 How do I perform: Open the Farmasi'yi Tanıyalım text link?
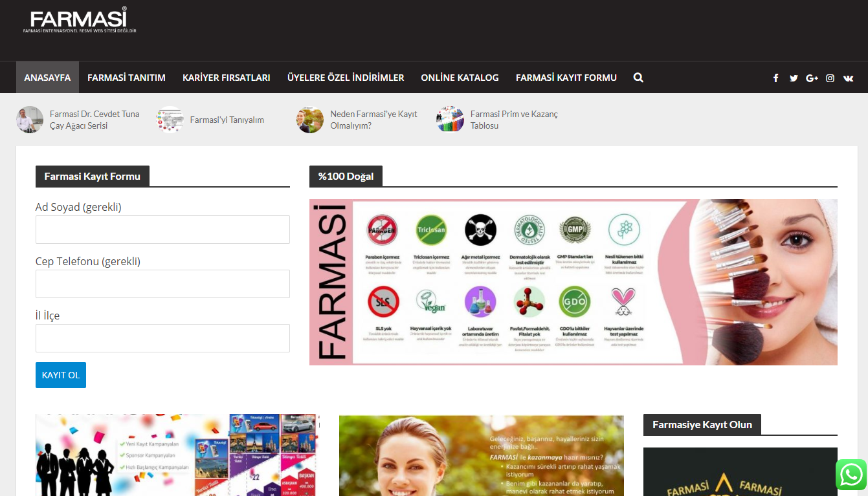[227, 120]
